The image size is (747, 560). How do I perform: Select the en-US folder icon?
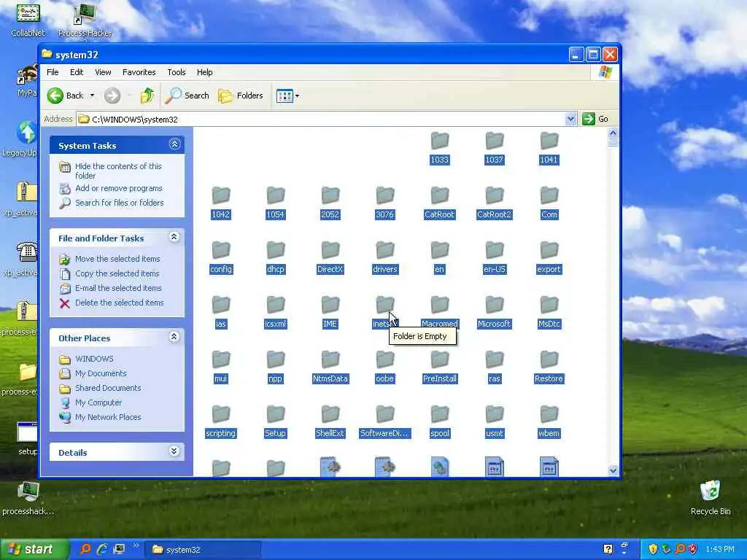494,251
